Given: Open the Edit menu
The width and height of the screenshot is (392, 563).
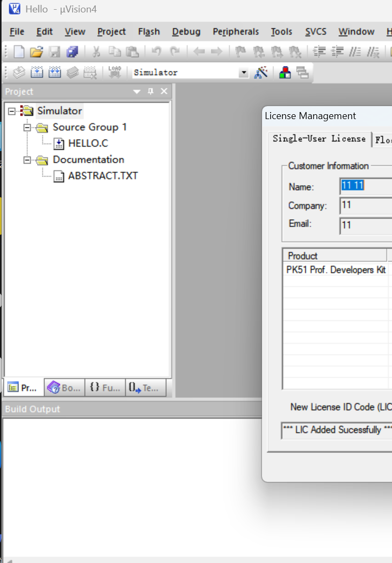Looking at the screenshot, I should tap(44, 31).
